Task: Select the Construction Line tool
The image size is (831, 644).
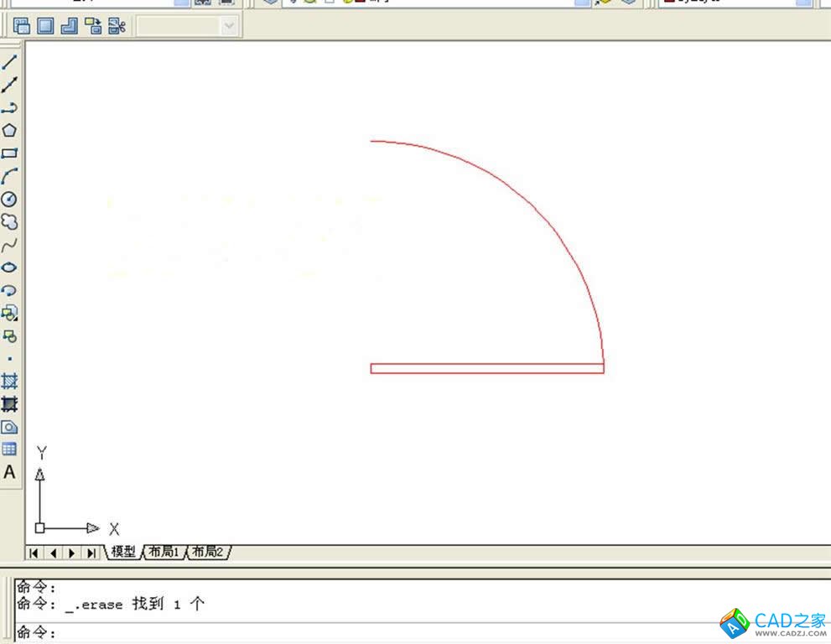Action: (9, 85)
